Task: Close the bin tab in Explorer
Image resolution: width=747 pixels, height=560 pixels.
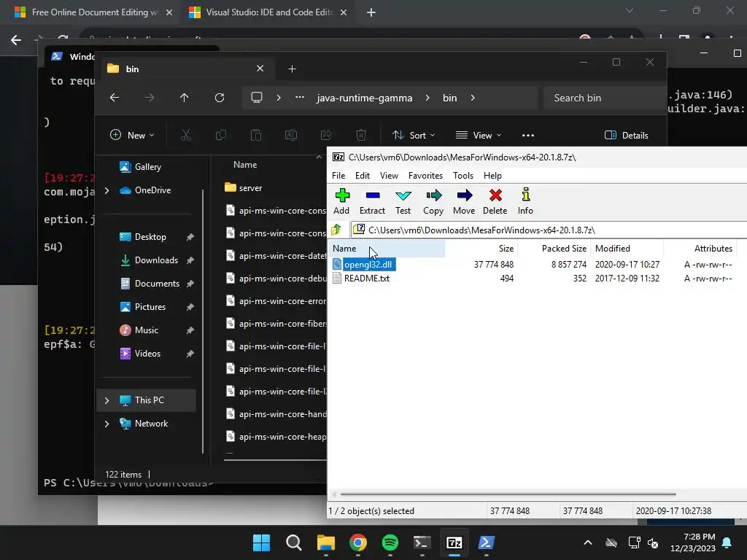Action: tap(260, 69)
